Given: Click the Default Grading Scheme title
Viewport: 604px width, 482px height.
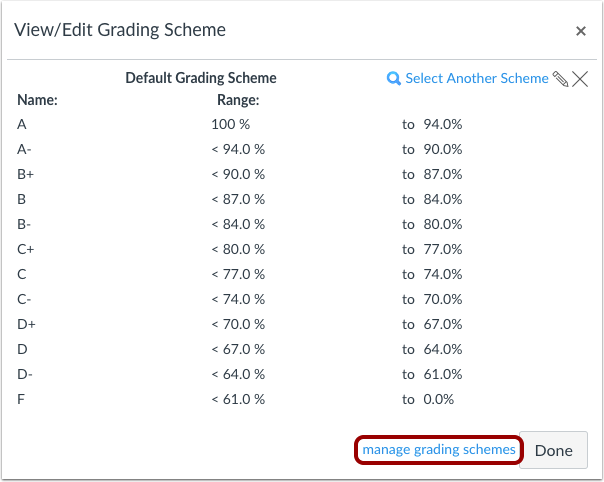Looking at the screenshot, I should pos(201,78).
